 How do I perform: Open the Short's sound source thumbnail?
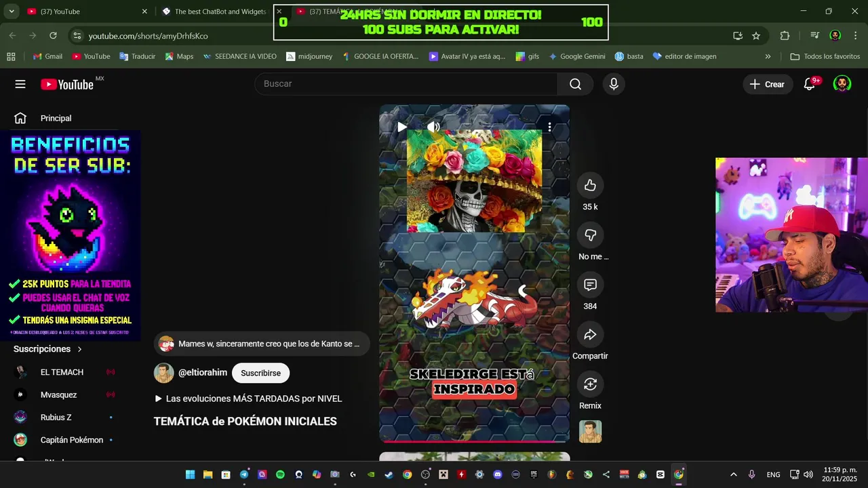click(x=590, y=432)
